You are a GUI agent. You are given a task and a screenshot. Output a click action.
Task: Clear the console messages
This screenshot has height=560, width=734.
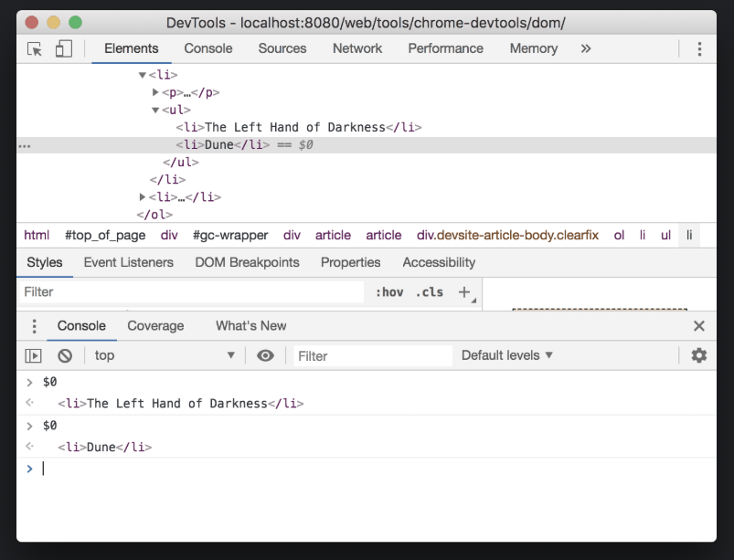(x=64, y=355)
